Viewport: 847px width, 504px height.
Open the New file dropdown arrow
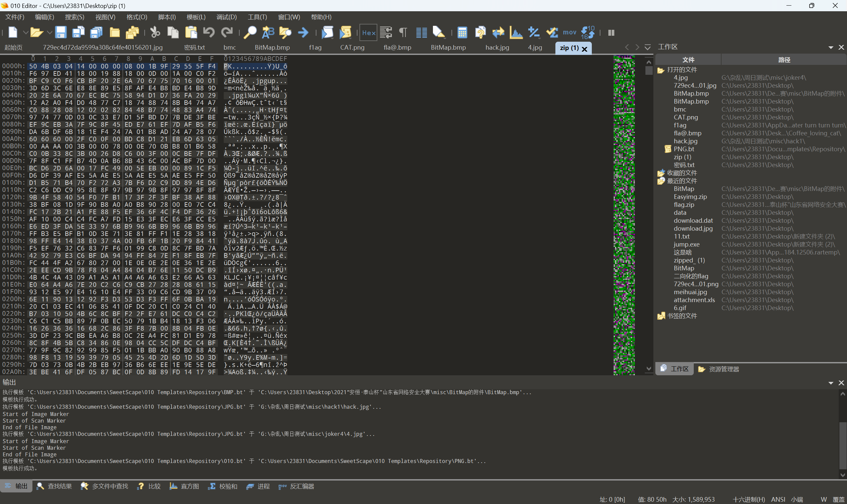pyautogui.click(x=25, y=33)
